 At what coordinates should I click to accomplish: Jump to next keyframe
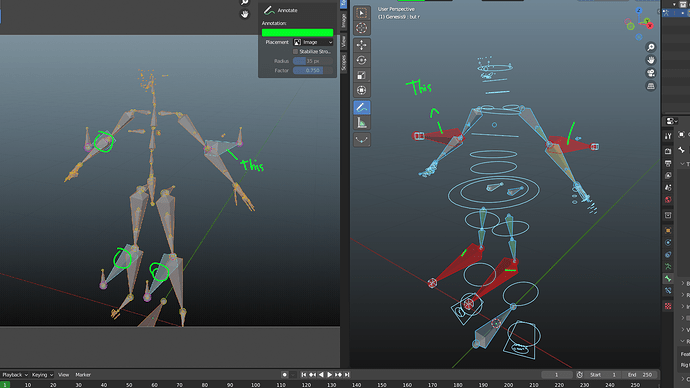[338, 375]
